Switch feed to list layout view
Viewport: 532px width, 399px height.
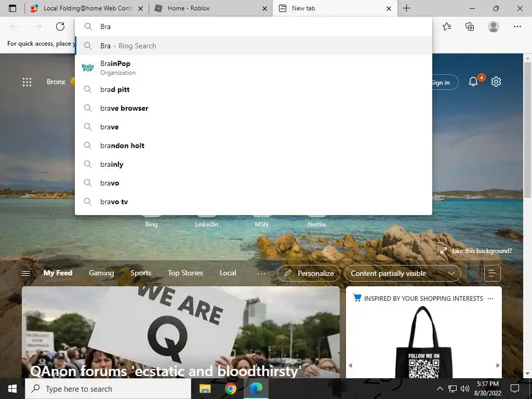pyautogui.click(x=493, y=273)
